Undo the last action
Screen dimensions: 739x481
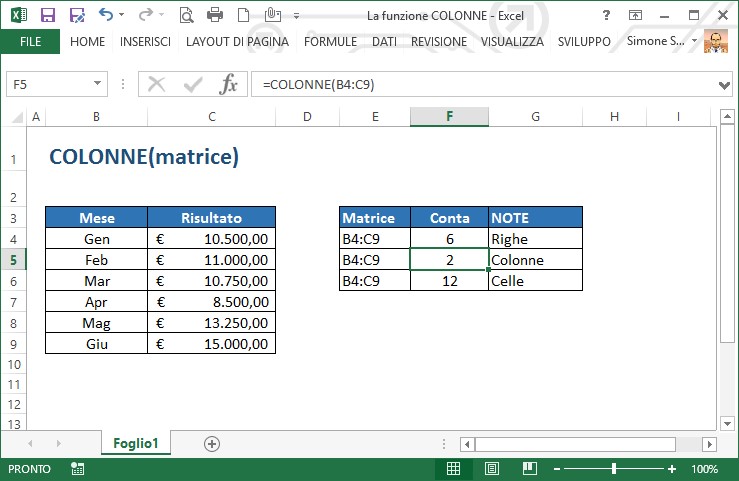[x=106, y=15]
